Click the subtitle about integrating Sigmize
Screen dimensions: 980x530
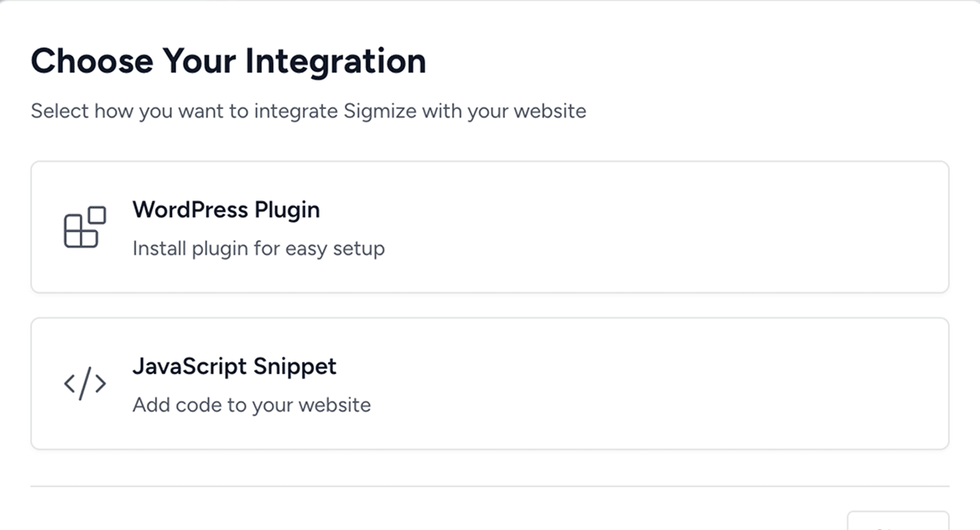[x=308, y=112]
